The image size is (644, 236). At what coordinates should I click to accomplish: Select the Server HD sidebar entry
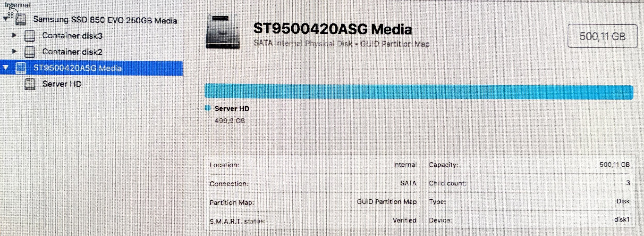62,84
